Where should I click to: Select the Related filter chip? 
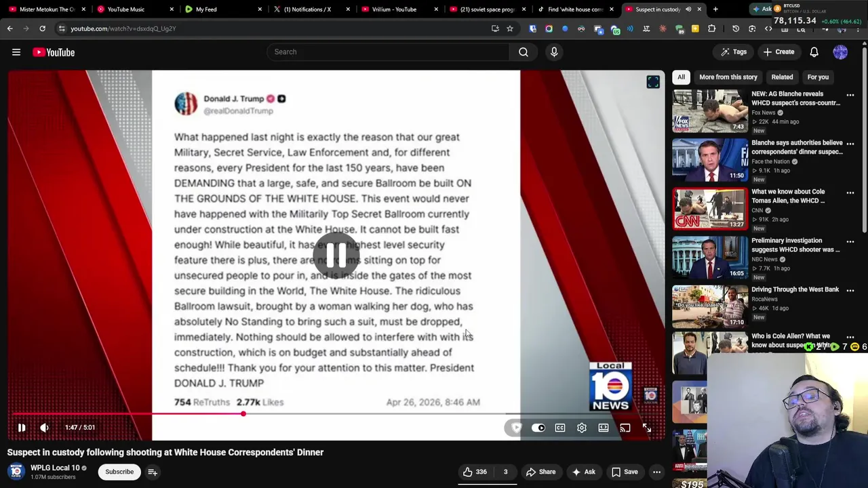click(x=782, y=77)
